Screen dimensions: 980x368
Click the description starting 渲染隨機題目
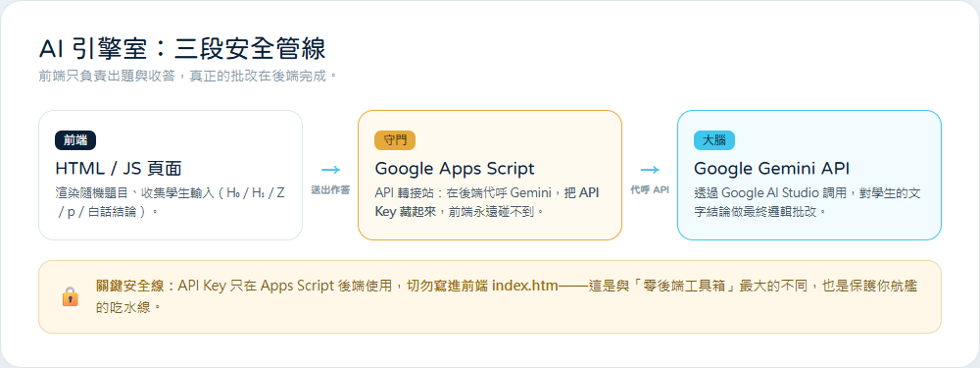(171, 202)
